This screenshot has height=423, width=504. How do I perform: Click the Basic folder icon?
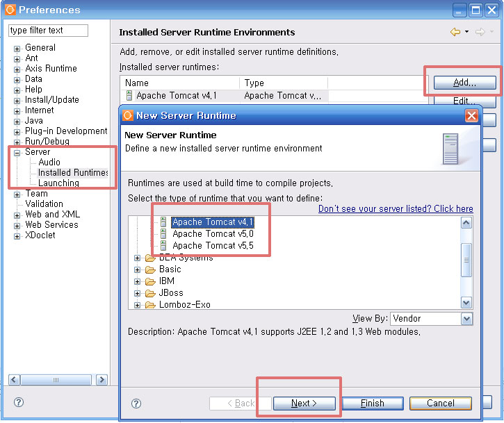[x=150, y=269]
